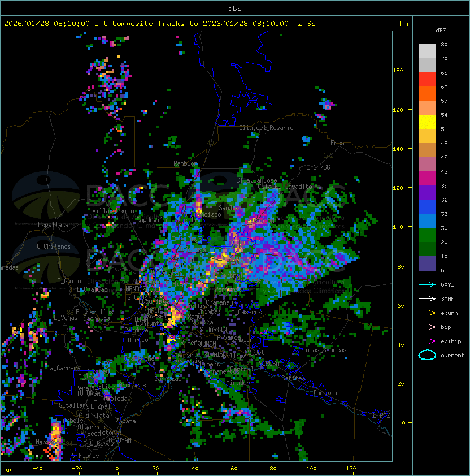470x476 pixels.
Task: Click the 'Uspallata' map label
Action: (53, 225)
